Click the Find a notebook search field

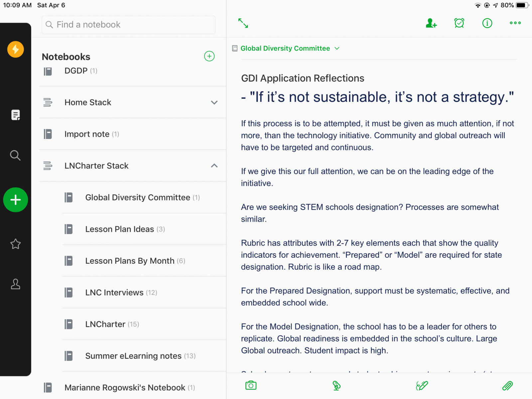[128, 25]
